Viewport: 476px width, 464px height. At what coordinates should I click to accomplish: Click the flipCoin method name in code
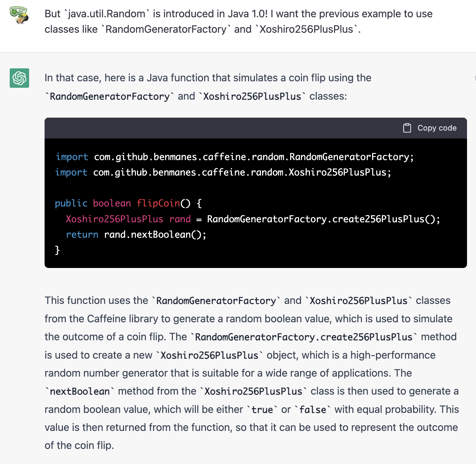[158, 203]
